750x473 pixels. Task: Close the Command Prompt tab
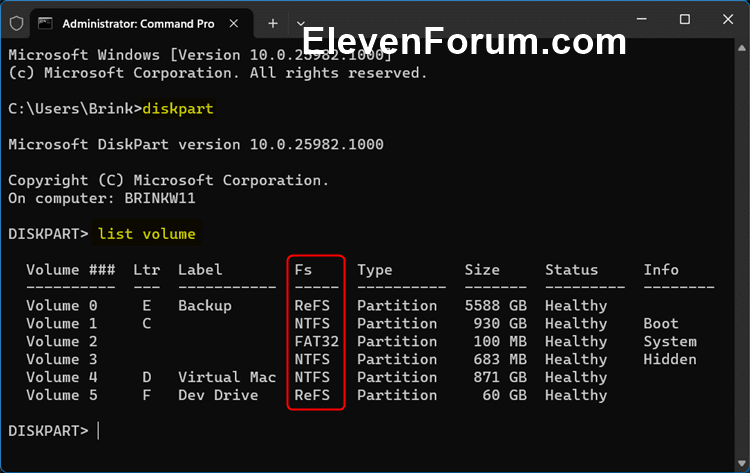233,23
